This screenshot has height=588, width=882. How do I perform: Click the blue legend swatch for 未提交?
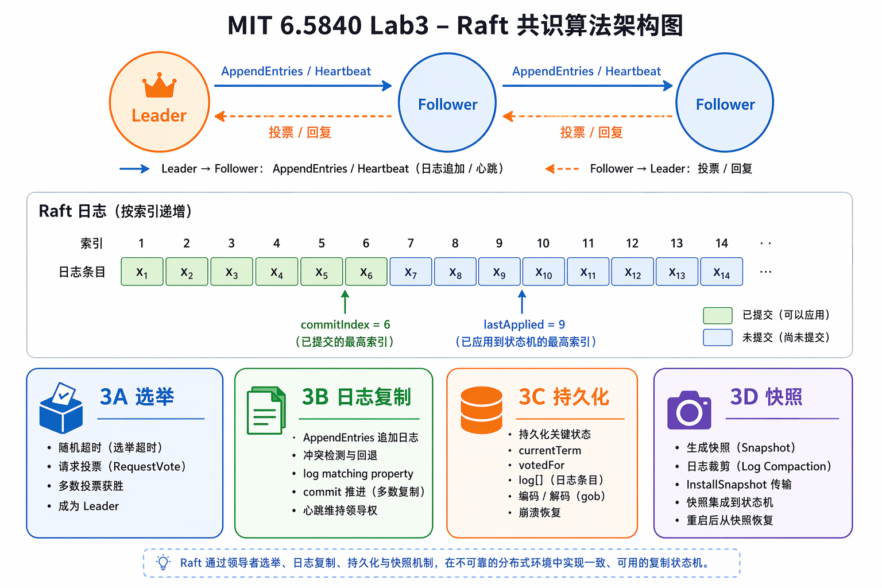718,337
